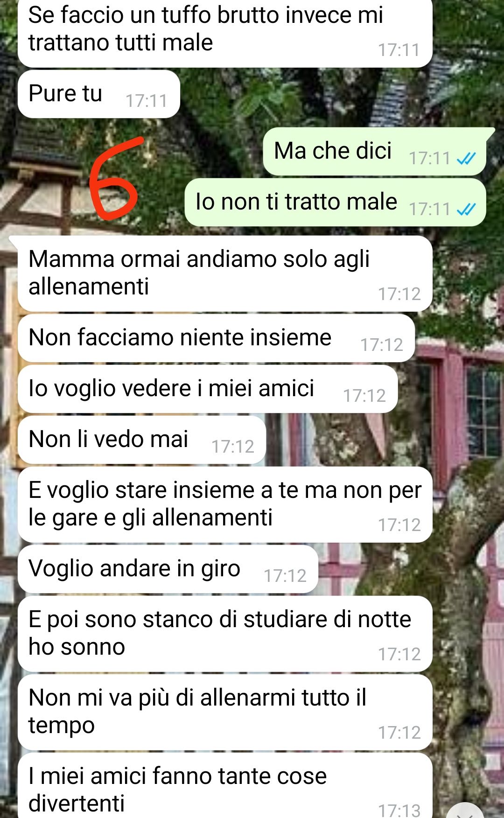Tap message 'Io voglio vedere i miei amici'

click(208, 389)
